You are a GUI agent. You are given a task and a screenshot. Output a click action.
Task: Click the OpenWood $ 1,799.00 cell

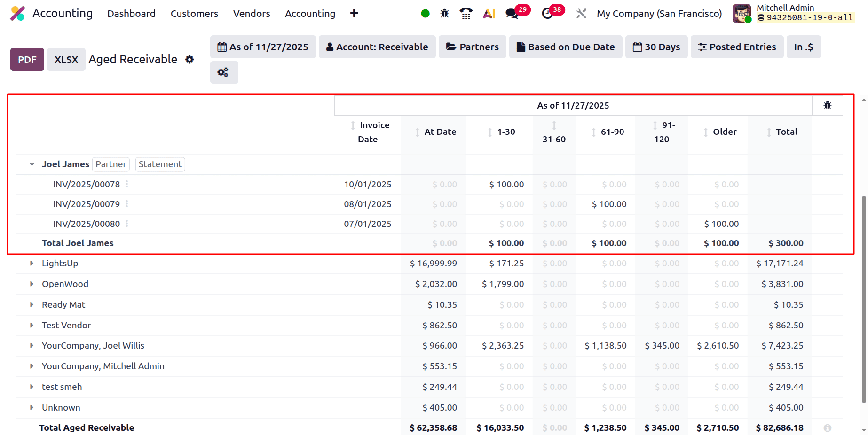pos(503,284)
